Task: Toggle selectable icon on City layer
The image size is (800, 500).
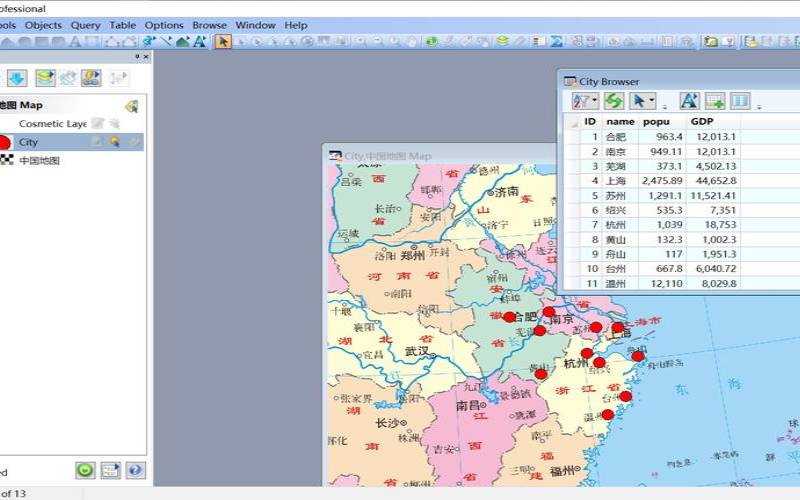Action: 115,142
